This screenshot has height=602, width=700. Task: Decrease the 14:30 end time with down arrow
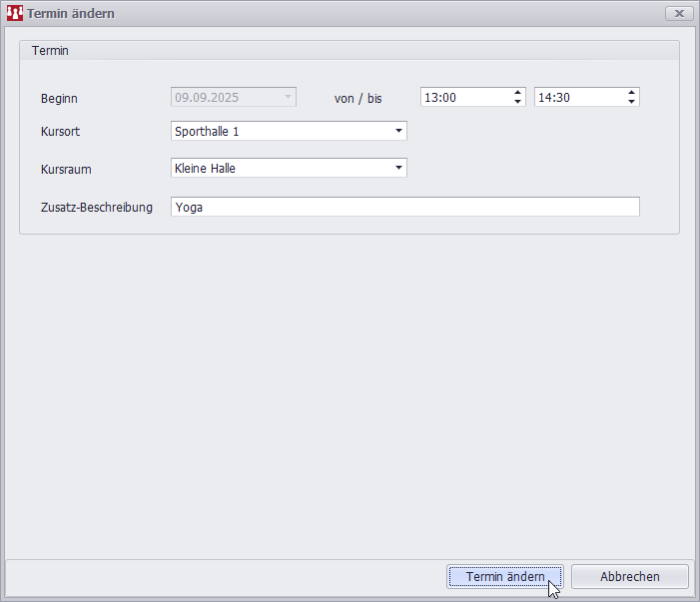pos(631,102)
